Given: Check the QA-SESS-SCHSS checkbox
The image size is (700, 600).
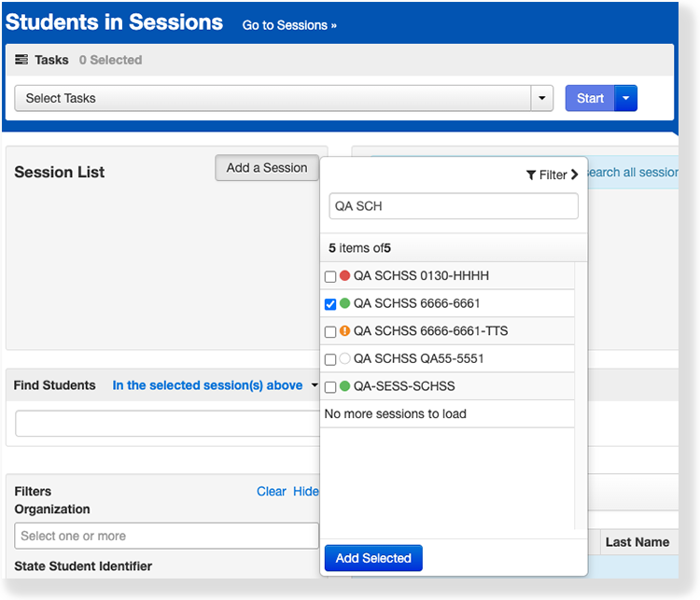Looking at the screenshot, I should 329,387.
